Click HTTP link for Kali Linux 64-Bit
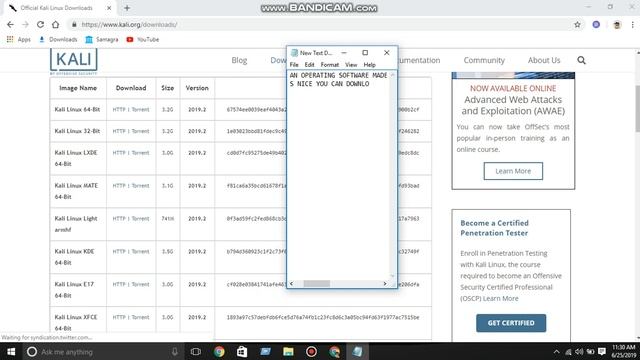This screenshot has height=360, width=640. (119, 109)
